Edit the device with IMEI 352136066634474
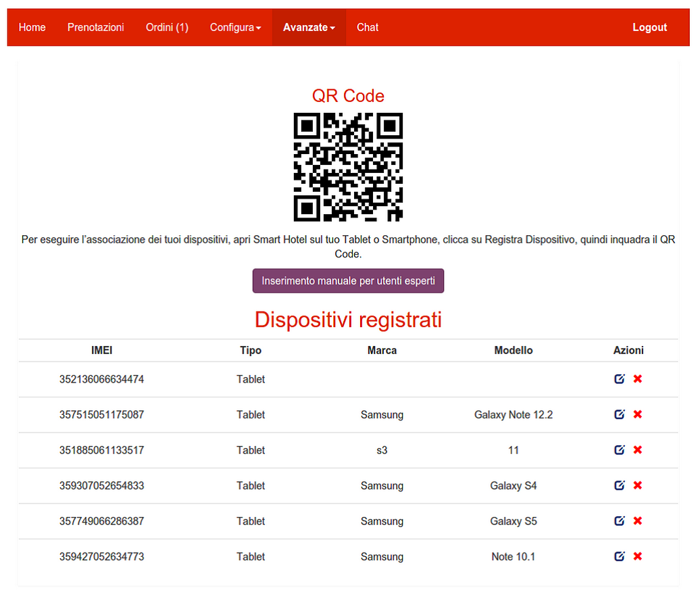Viewport: 700px width, 598px height. point(619,379)
